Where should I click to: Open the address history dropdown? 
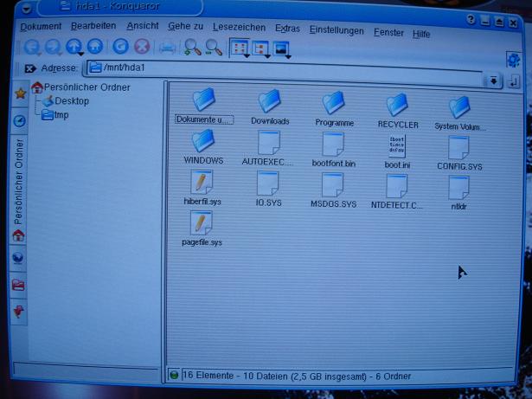(493, 80)
